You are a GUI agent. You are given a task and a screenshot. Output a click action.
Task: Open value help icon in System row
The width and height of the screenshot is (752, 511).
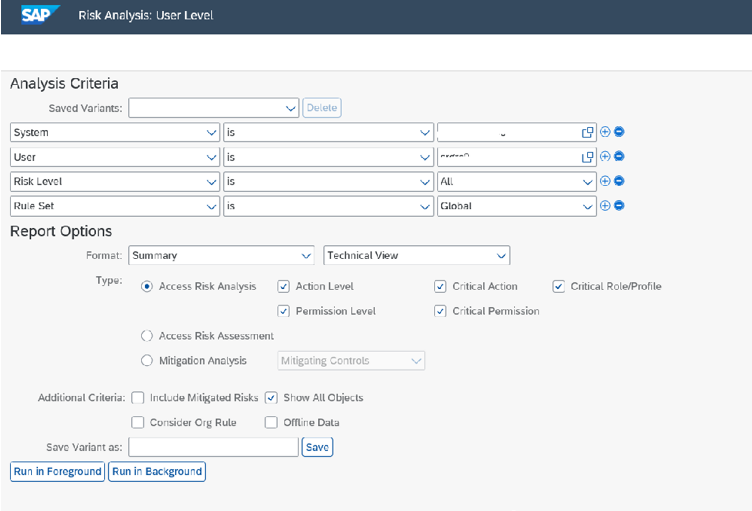[587, 132]
